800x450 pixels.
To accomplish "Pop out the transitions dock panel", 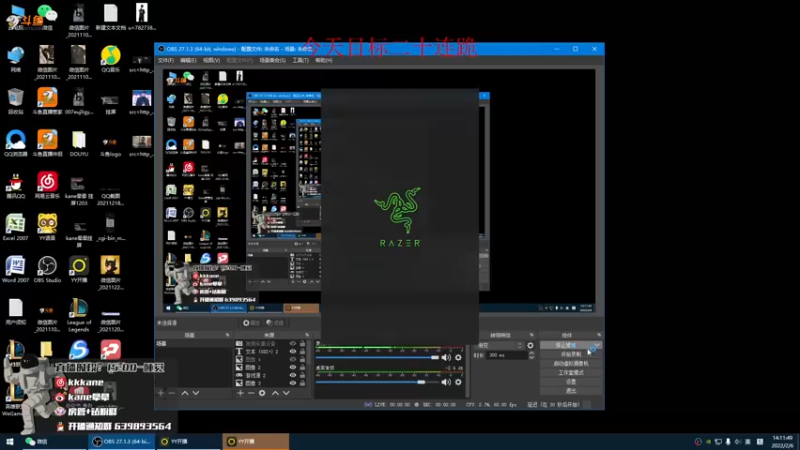I will 532,335.
